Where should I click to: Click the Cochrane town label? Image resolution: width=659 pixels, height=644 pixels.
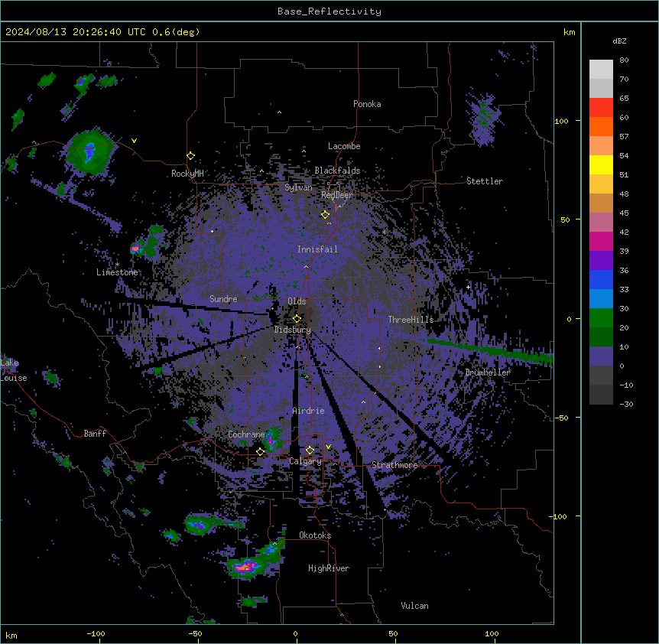click(x=246, y=434)
